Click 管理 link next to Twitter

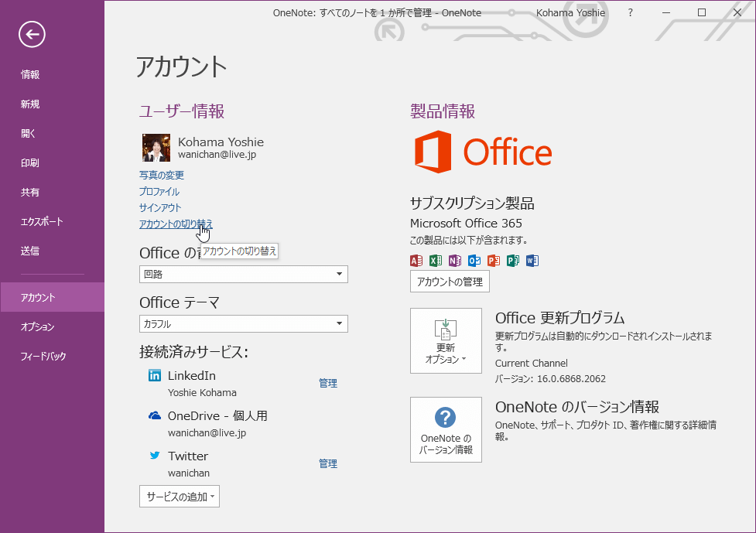328,463
